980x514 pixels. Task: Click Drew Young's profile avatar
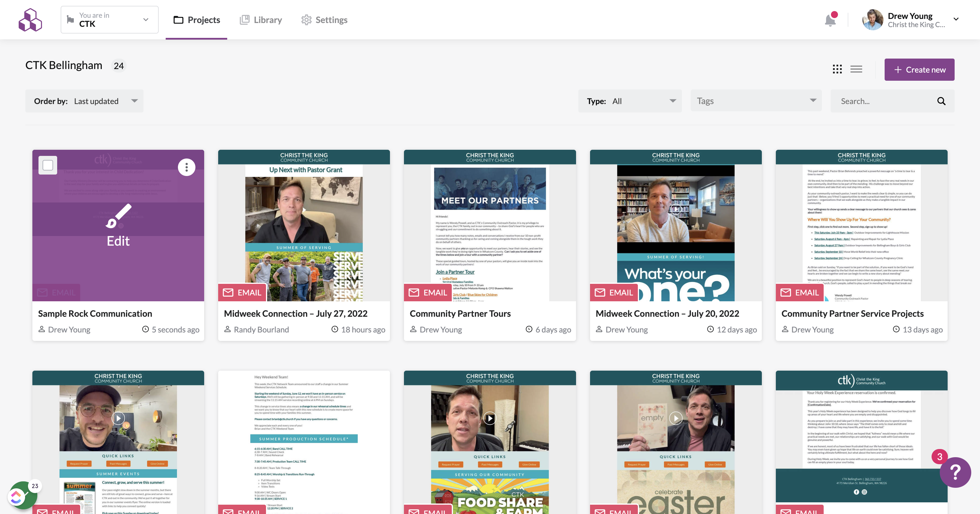click(x=873, y=20)
